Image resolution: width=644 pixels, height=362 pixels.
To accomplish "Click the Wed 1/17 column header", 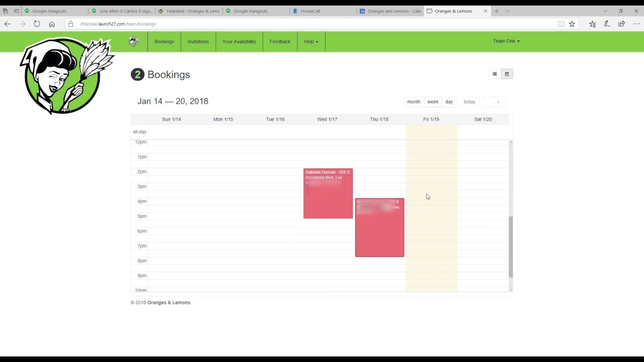I will point(327,119).
